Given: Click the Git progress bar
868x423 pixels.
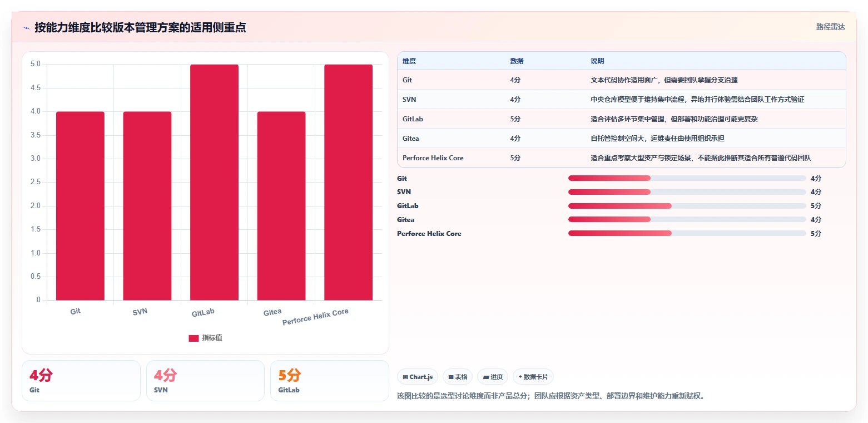Looking at the screenshot, I should 687,178.
